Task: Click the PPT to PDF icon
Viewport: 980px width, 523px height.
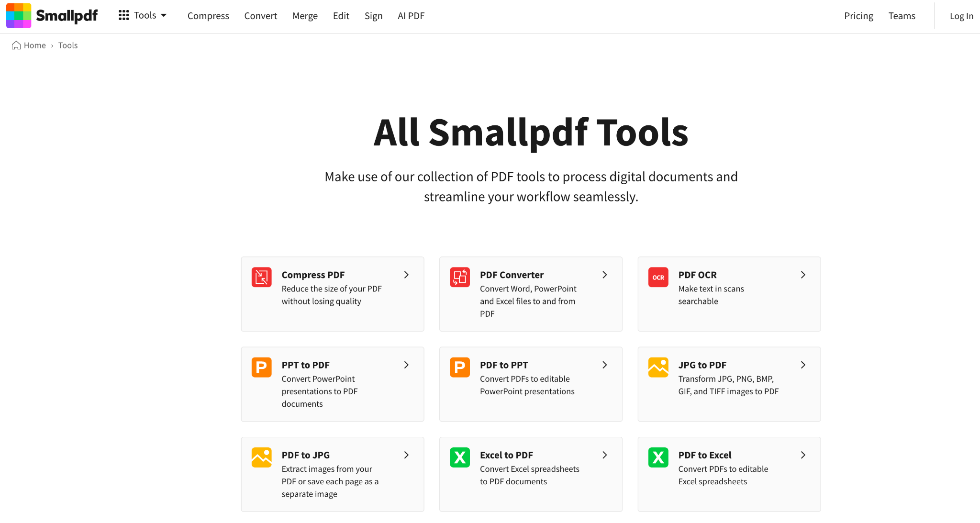Action: pyautogui.click(x=262, y=367)
